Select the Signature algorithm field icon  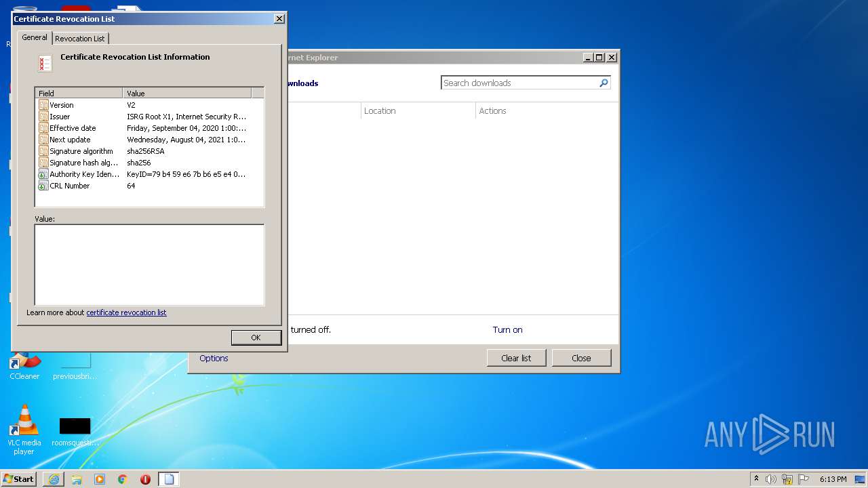[x=43, y=151]
